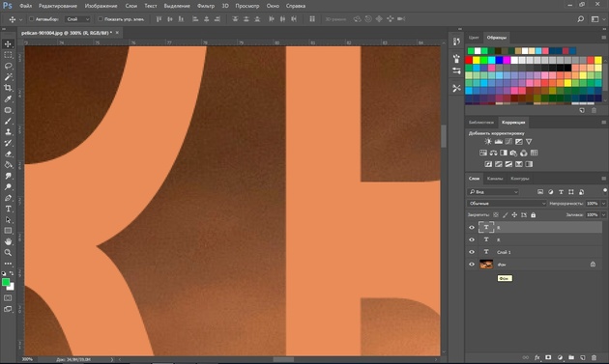Select the Rectangle shape tool

pyautogui.click(x=8, y=231)
